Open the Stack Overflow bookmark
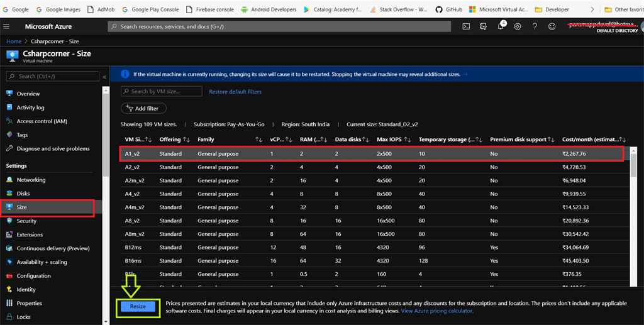The image size is (644, 325). 398,9
